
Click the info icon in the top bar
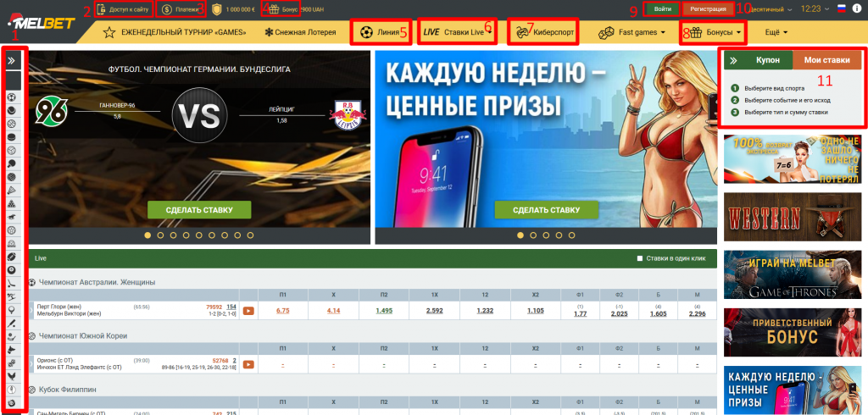[x=857, y=8]
